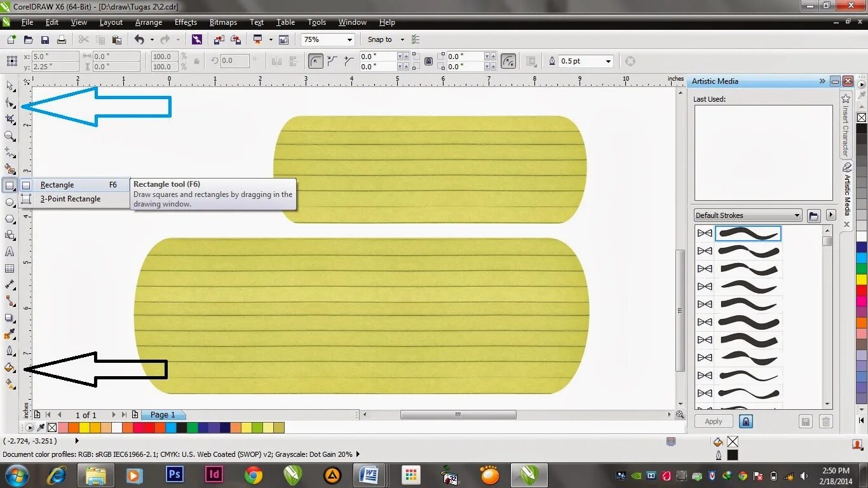868x488 pixels.
Task: Select the Crop tool
Action: click(x=10, y=119)
